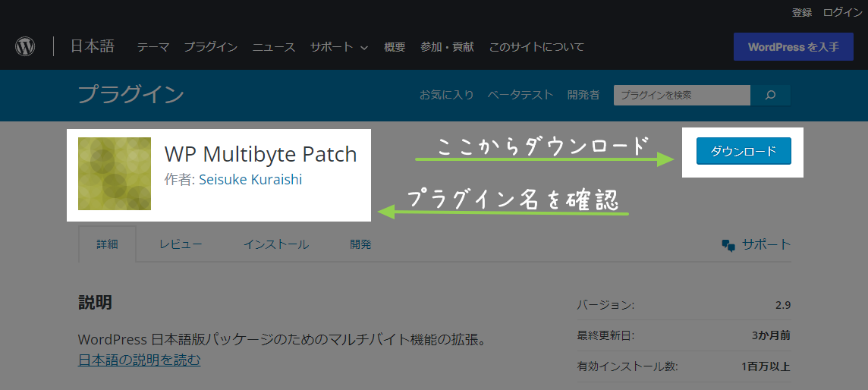This screenshot has height=390, width=868.
Task: Click the WordPress logo icon
Action: pos(25,46)
